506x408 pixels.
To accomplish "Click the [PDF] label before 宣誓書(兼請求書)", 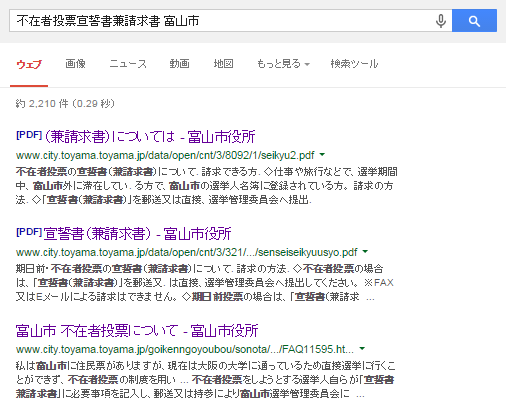I will 29,232.
